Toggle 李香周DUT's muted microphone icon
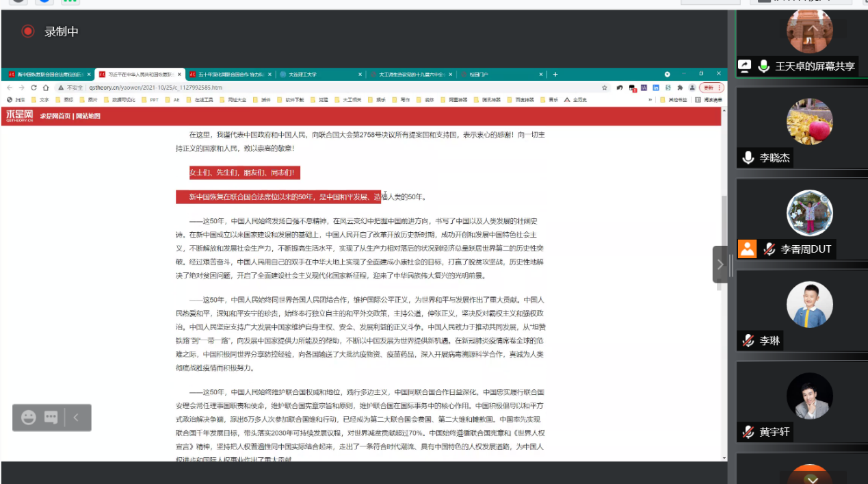The height and width of the screenshot is (484, 868). [769, 249]
